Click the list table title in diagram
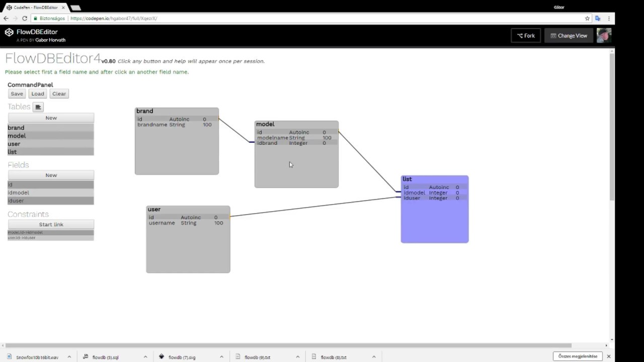 [x=407, y=179]
